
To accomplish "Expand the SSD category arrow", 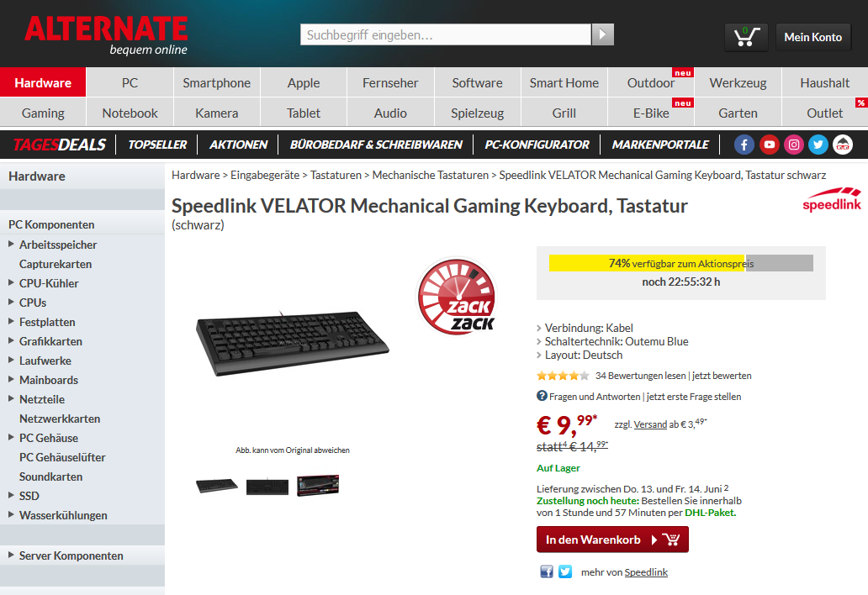I will 11,495.
